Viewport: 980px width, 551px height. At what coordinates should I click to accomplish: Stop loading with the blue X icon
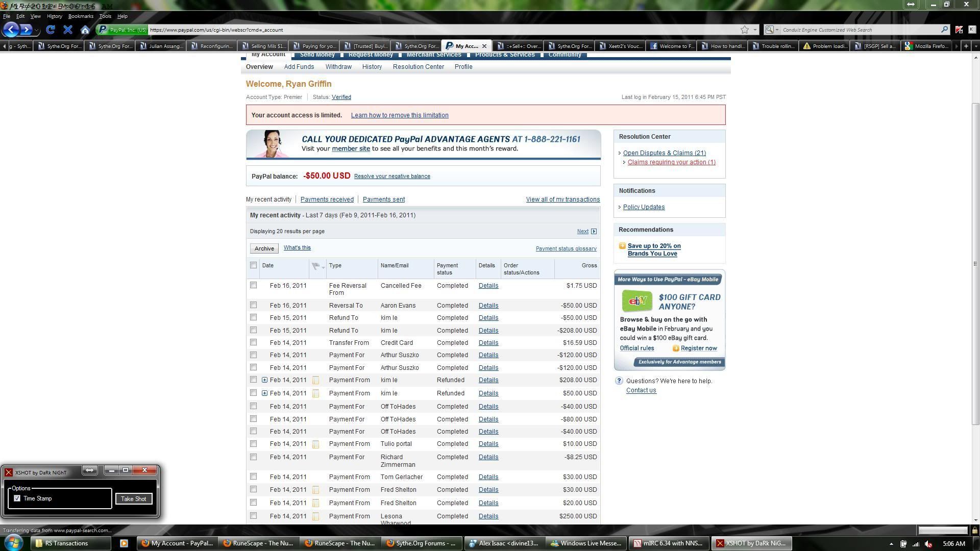[67, 30]
